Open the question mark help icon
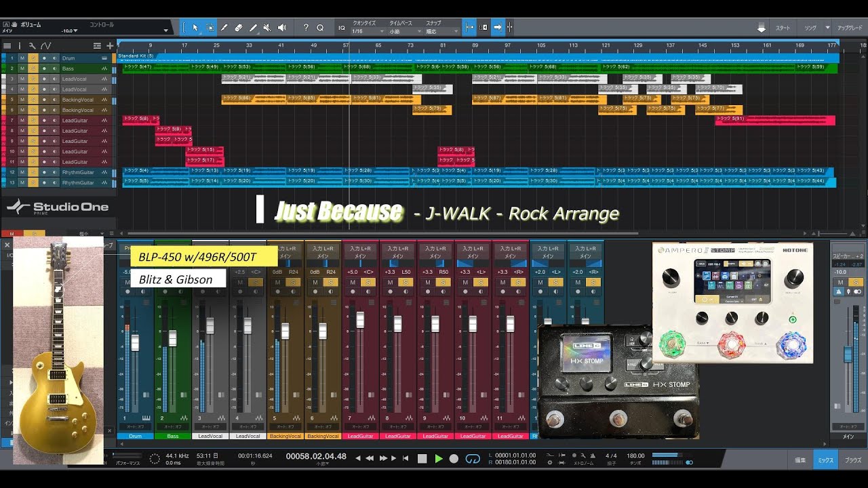The height and width of the screenshot is (488, 868). 306,28
